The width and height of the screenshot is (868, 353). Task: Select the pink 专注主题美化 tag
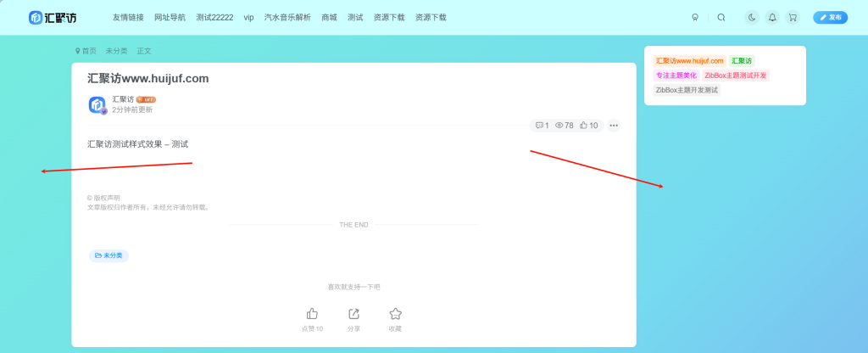tap(676, 76)
